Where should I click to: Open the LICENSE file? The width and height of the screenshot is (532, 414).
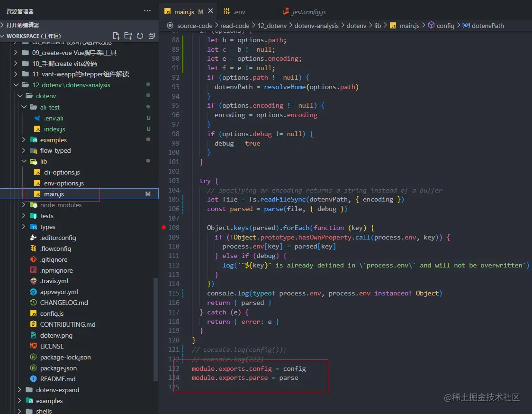pos(52,346)
